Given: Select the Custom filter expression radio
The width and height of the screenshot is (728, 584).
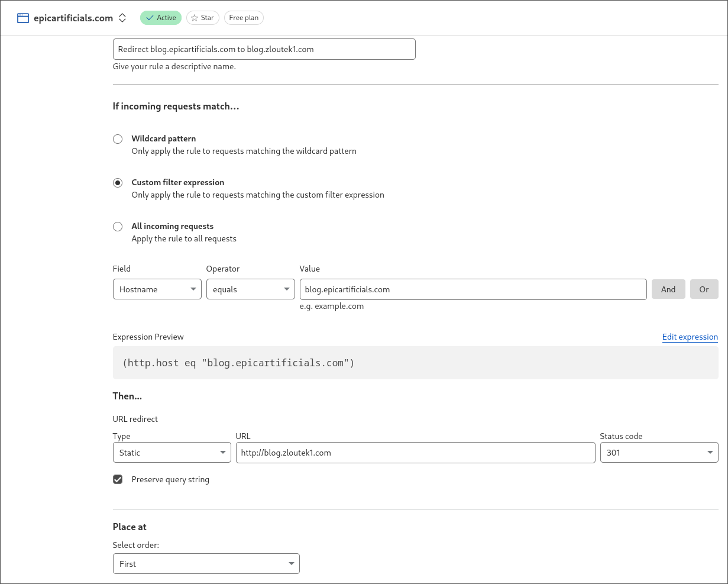Looking at the screenshot, I should (x=118, y=183).
